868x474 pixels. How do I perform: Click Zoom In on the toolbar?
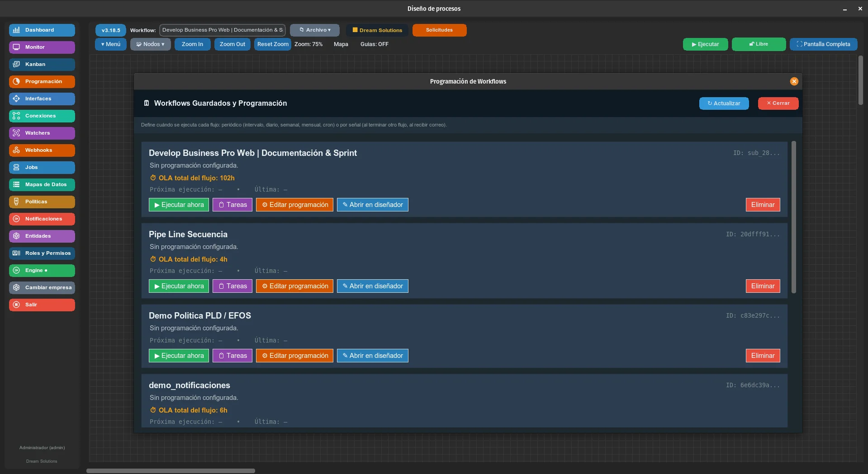pos(192,44)
